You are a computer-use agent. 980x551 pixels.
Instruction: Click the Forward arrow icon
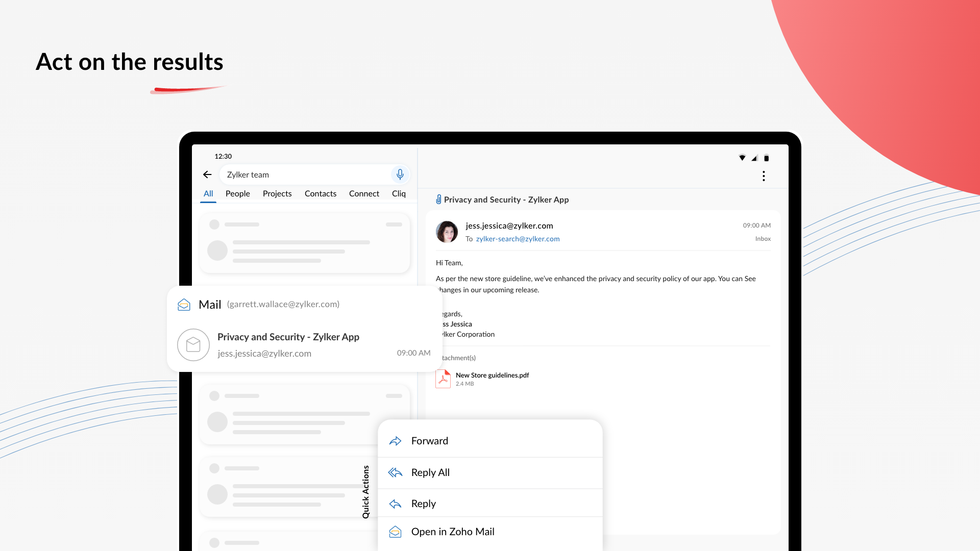point(396,441)
